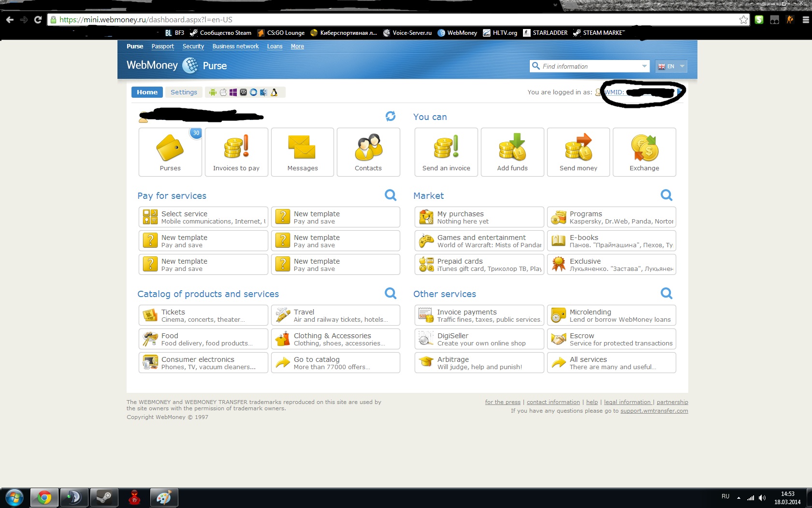Open the Business network menu
The image size is (812, 508).
[x=235, y=46]
